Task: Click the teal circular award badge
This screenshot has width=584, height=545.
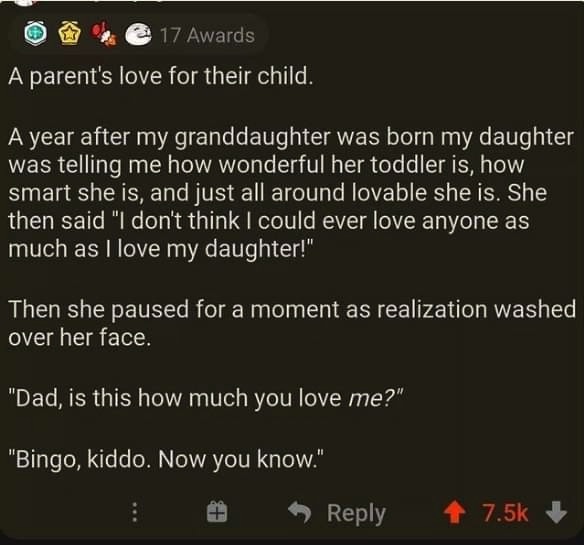Action: [35, 34]
